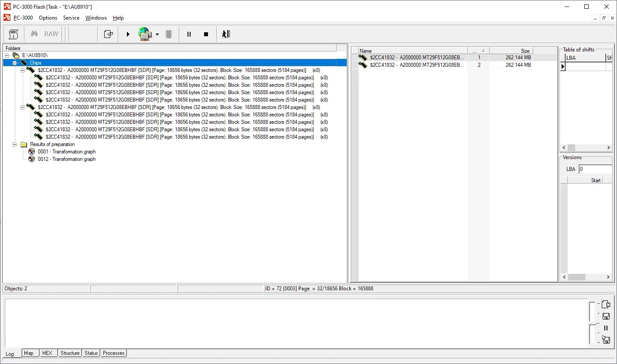Image resolution: width=617 pixels, height=364 pixels.
Task: Click the exit running-man icon
Action: 226,34
